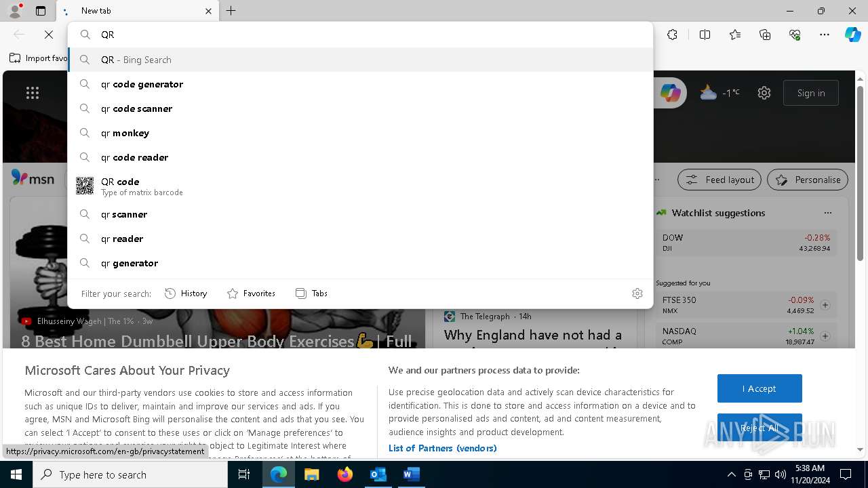This screenshot has width=868, height=488.
Task: Open Task View on taskbar
Action: pos(245,474)
